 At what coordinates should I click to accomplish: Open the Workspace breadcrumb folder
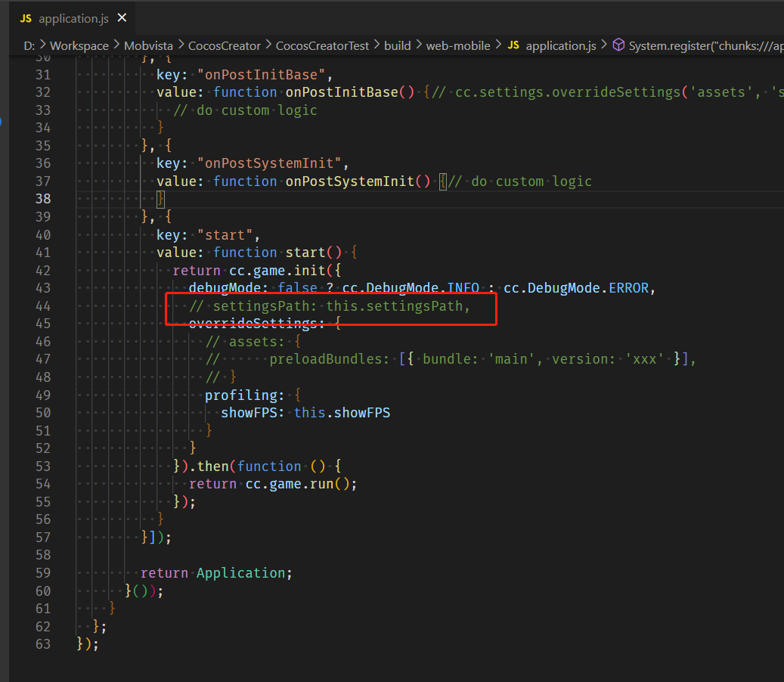[x=79, y=45]
